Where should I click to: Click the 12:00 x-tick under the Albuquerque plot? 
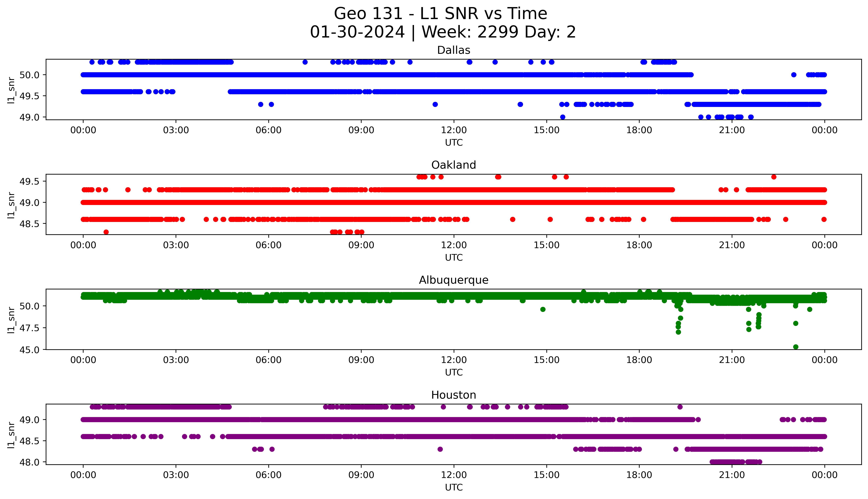click(x=454, y=360)
